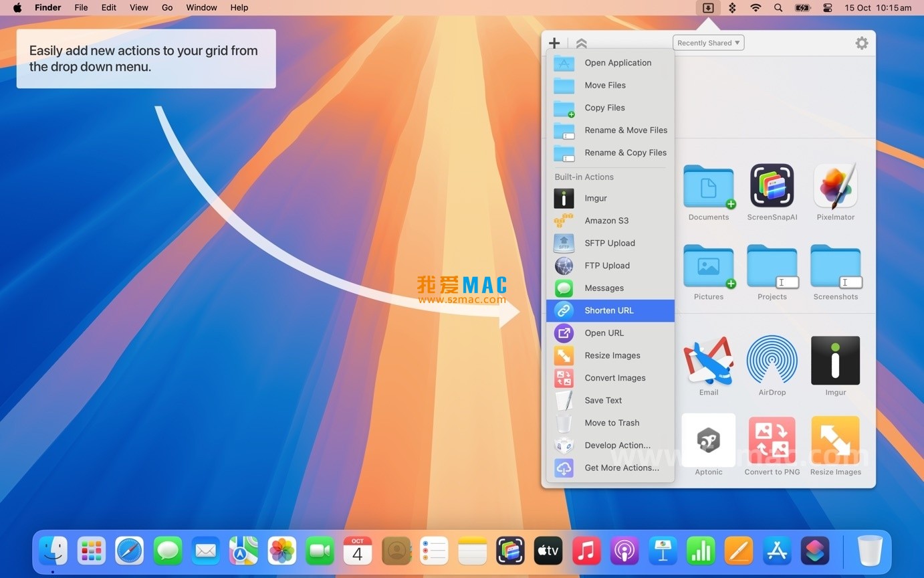Launch Safari from the Dock
Screen dimensions: 924x578
tap(129, 550)
